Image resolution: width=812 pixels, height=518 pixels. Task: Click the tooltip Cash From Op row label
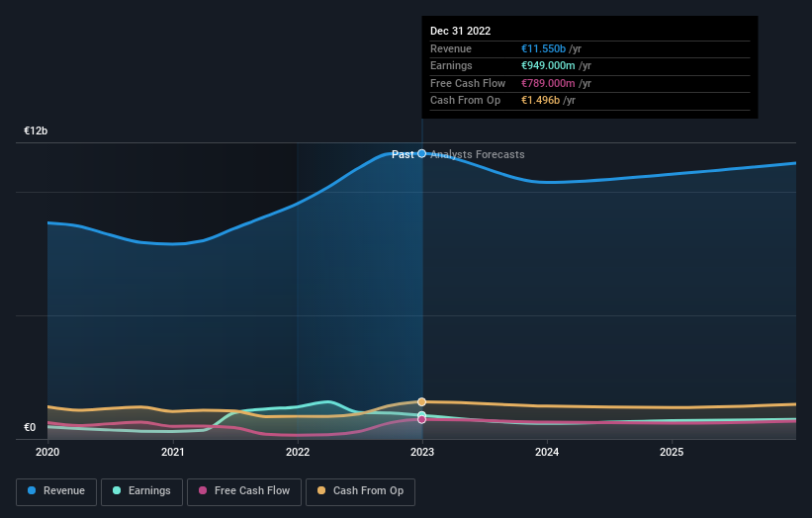click(x=465, y=101)
